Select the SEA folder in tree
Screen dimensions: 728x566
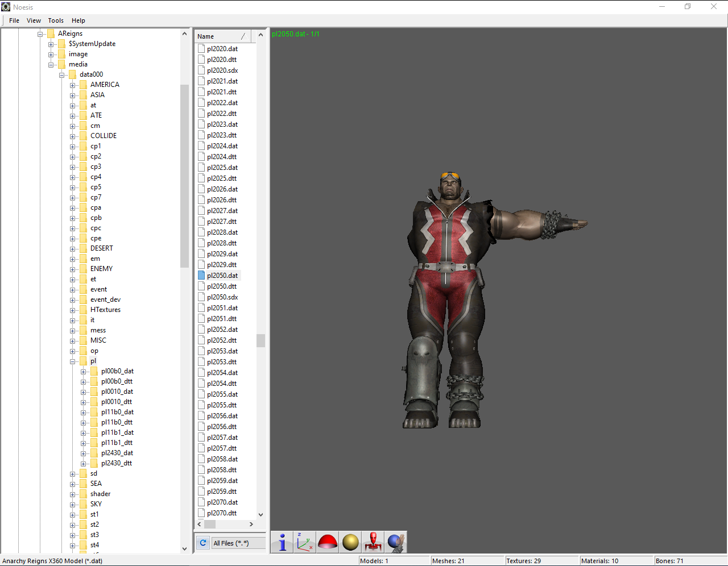(x=96, y=484)
